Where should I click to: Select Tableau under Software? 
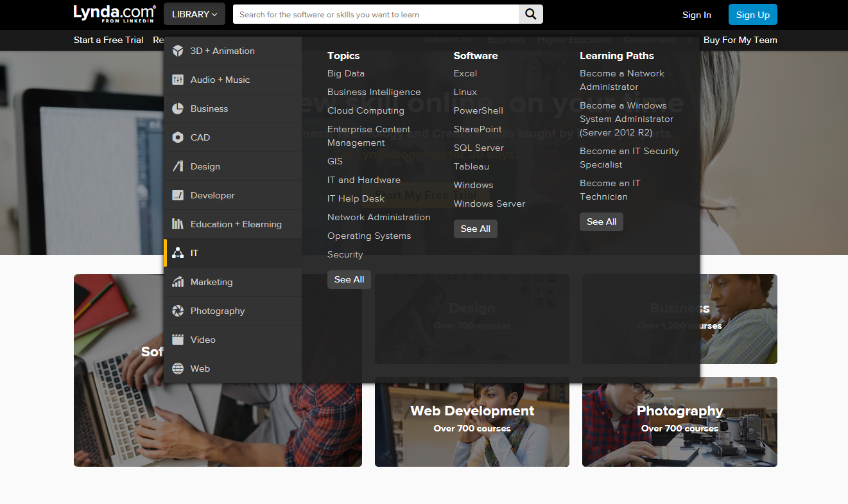click(x=471, y=166)
